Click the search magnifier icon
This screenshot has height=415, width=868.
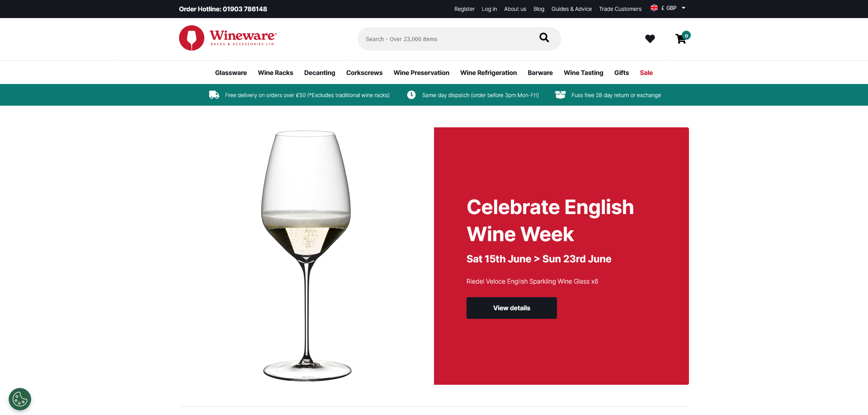544,38
